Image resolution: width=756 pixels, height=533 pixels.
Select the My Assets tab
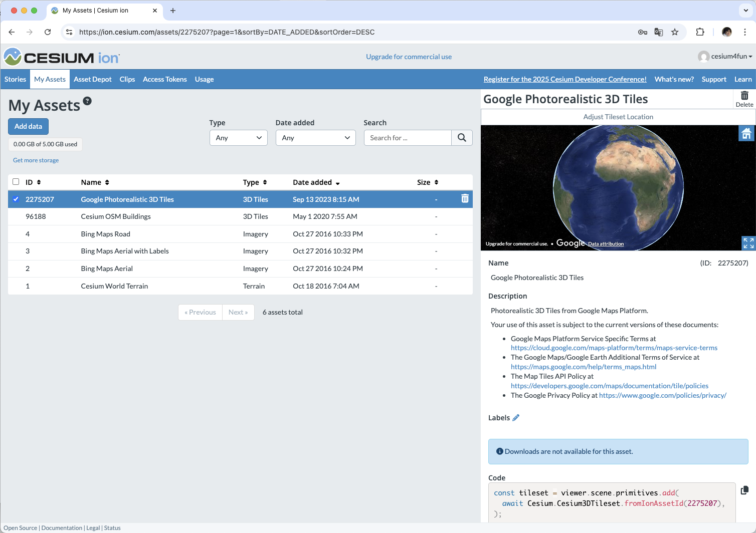click(50, 79)
